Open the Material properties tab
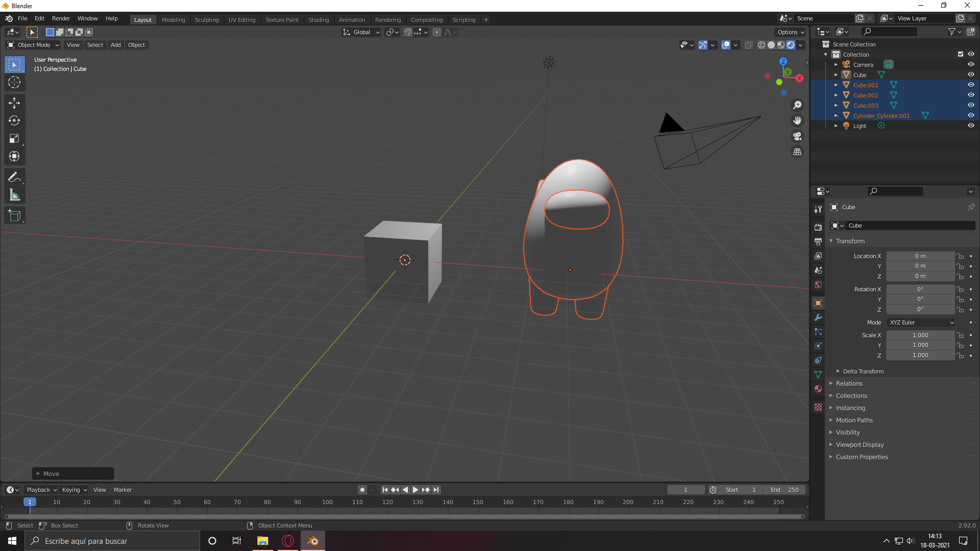 click(x=818, y=389)
